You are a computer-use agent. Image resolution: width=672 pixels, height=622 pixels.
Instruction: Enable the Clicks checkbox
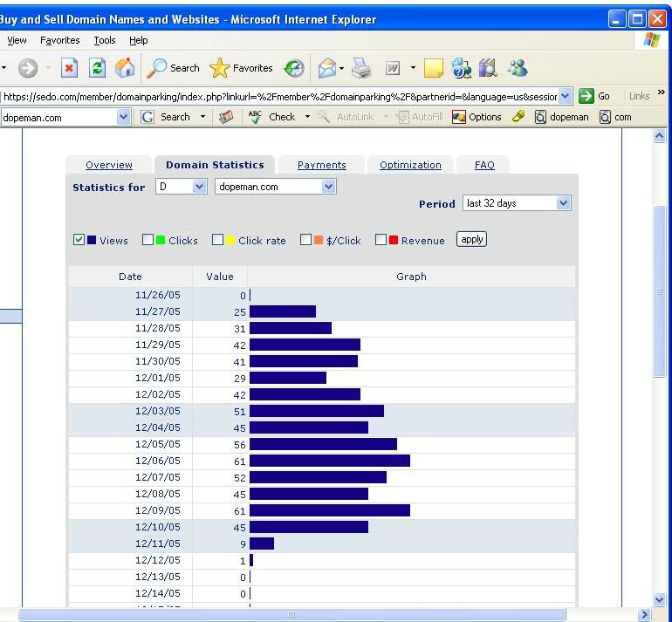point(147,240)
